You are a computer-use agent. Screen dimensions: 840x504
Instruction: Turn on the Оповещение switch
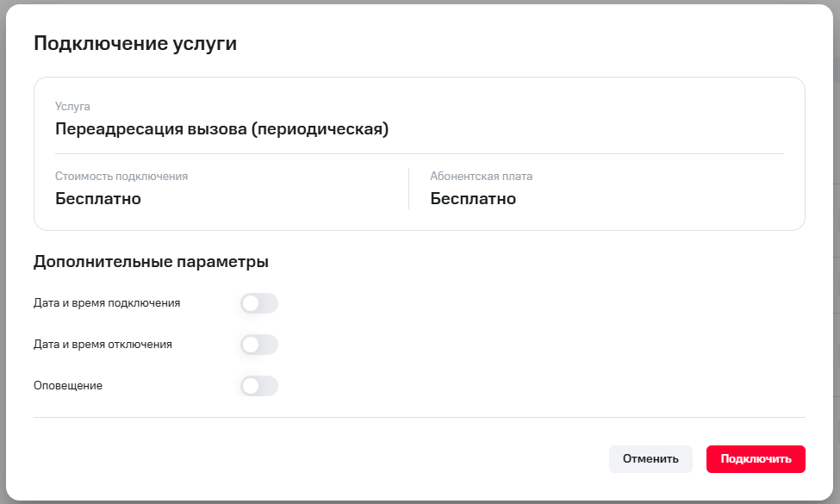pyautogui.click(x=259, y=386)
